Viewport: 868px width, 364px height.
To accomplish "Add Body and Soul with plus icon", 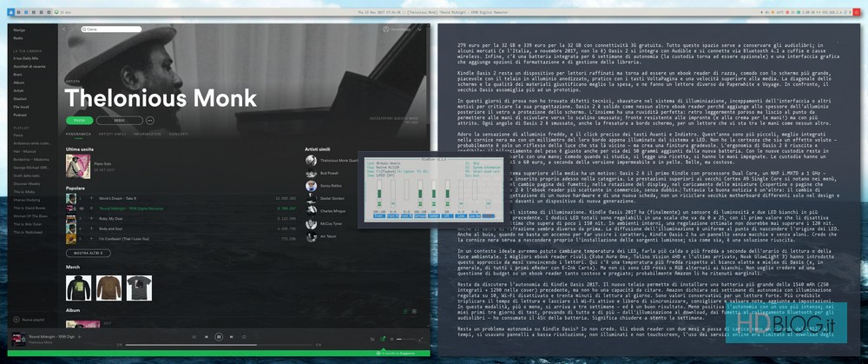I will (x=91, y=228).
